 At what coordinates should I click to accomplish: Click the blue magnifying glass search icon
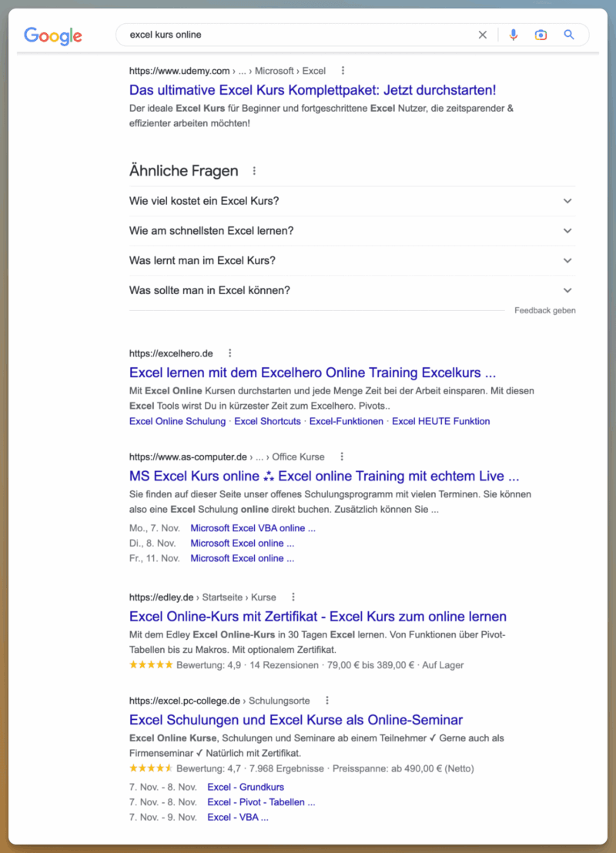click(569, 35)
